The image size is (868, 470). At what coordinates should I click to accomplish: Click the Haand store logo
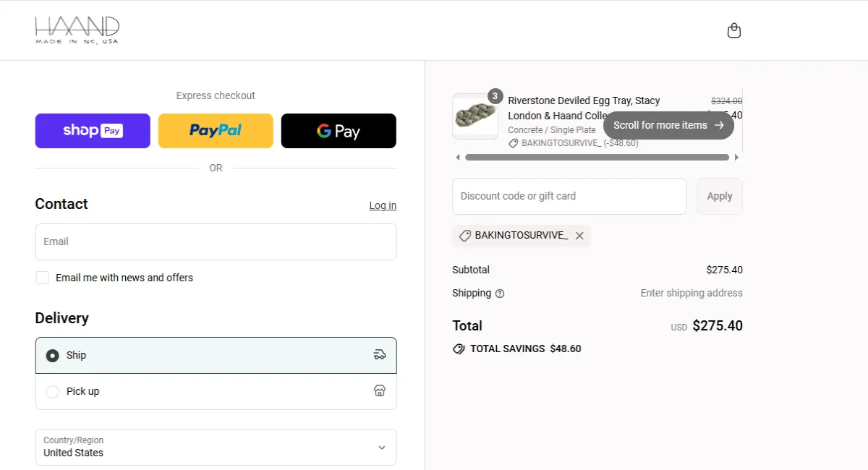(x=76, y=30)
